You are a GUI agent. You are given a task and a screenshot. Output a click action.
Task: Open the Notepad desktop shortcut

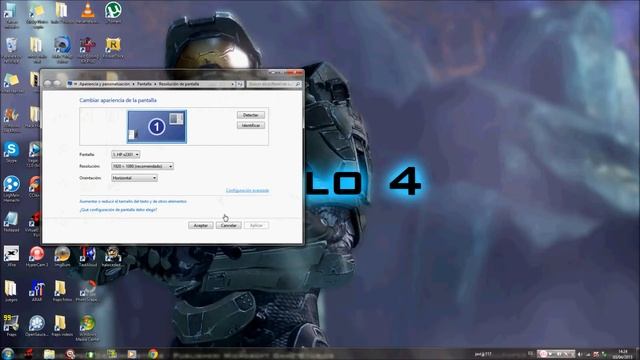pos(11,220)
